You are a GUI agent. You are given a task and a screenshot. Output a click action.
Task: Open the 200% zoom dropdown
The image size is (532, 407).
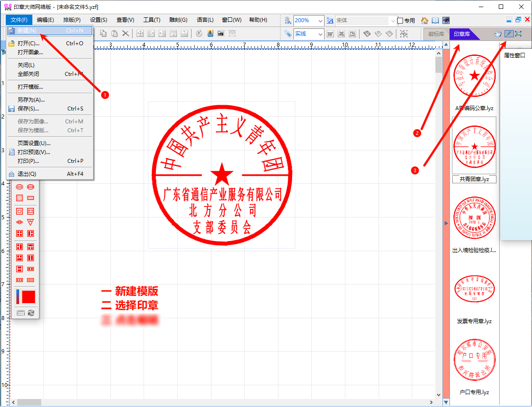(321, 20)
